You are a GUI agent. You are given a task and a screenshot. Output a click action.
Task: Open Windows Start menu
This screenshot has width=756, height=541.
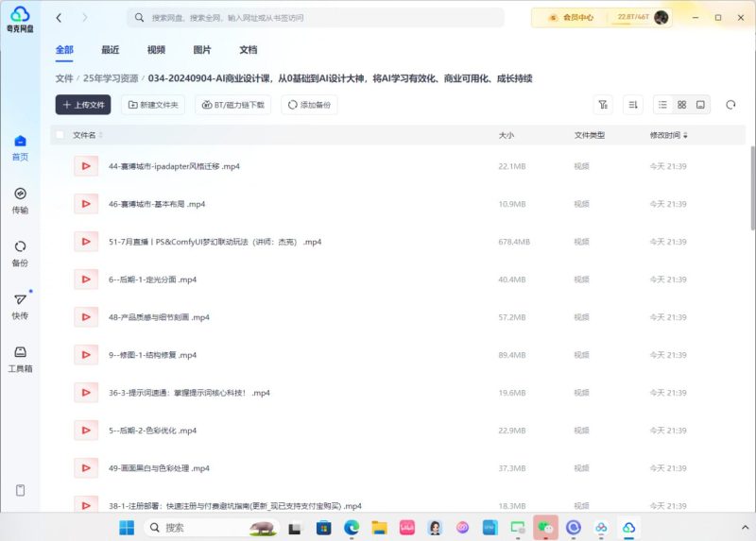point(127,528)
